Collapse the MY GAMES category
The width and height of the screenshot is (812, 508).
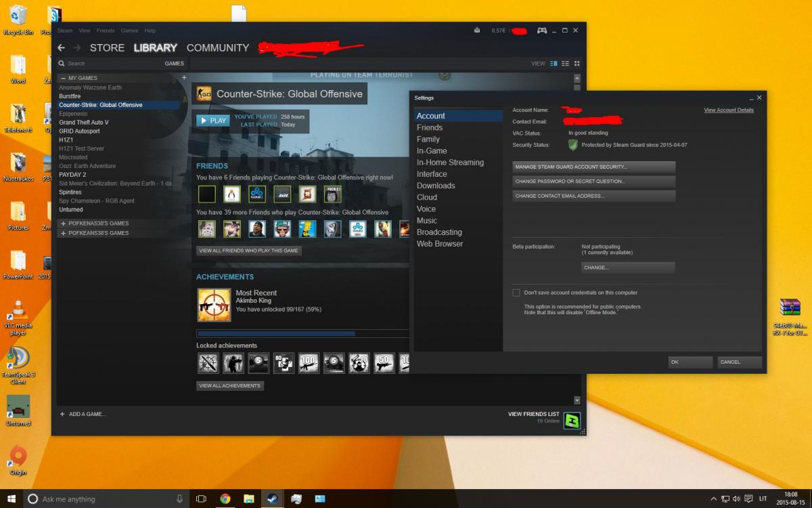[x=63, y=78]
